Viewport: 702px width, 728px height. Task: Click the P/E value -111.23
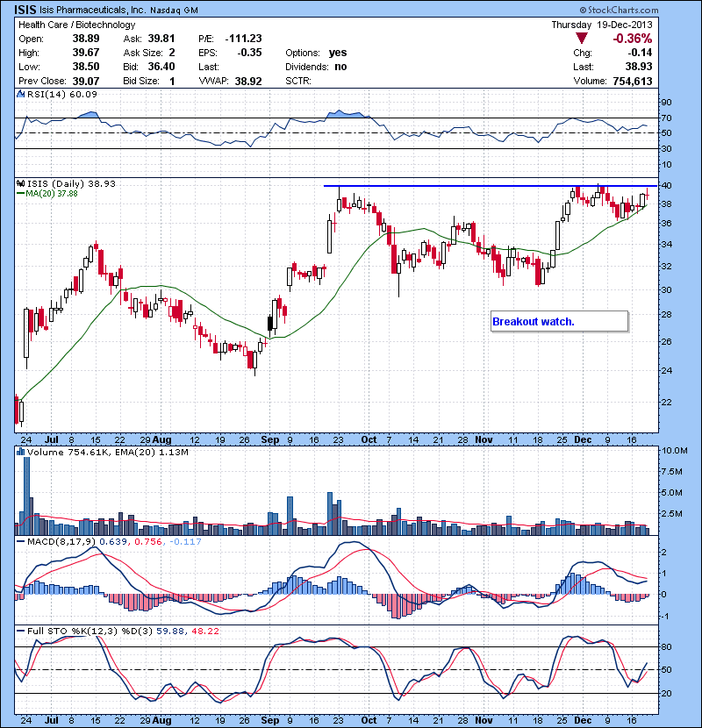tap(243, 39)
